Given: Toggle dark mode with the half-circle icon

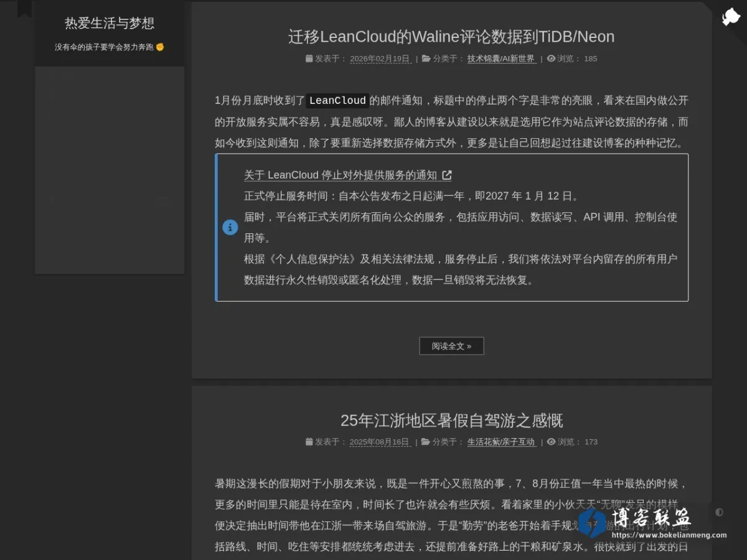Looking at the screenshot, I should [x=719, y=512].
